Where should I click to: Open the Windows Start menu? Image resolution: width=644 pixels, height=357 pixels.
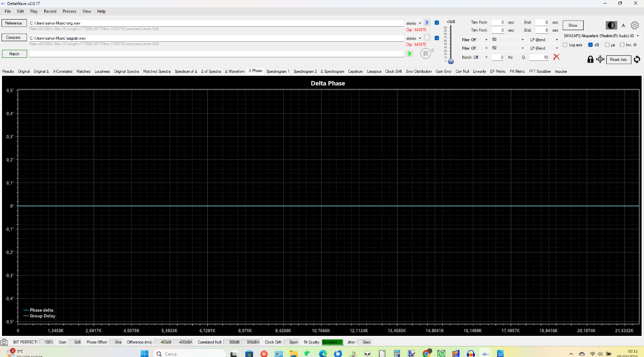click(x=144, y=353)
